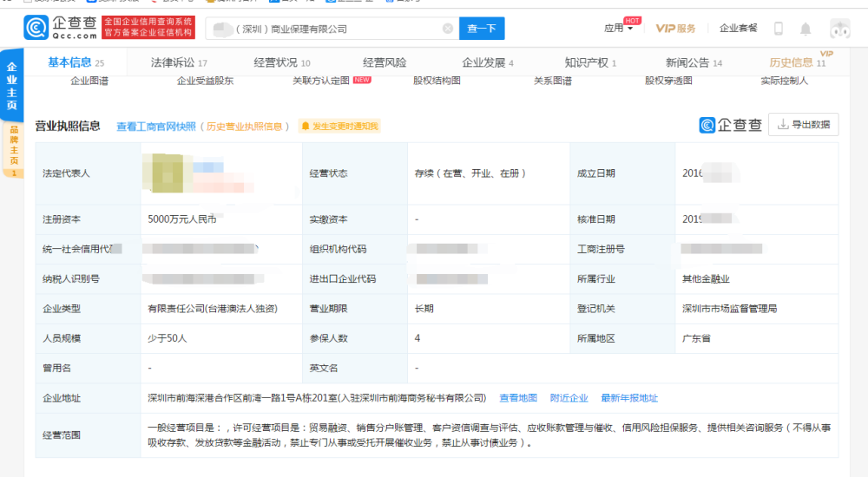The width and height of the screenshot is (868, 477).
Task: Open the 品牌主页 side tab
Action: (x=13, y=149)
